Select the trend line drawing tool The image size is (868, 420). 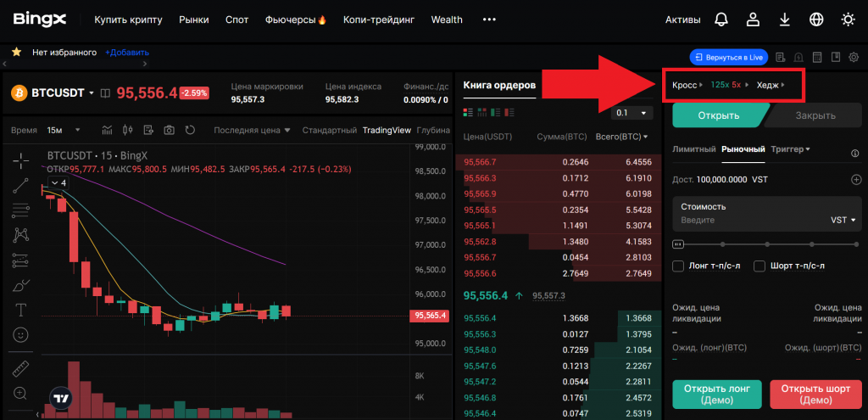coord(21,186)
